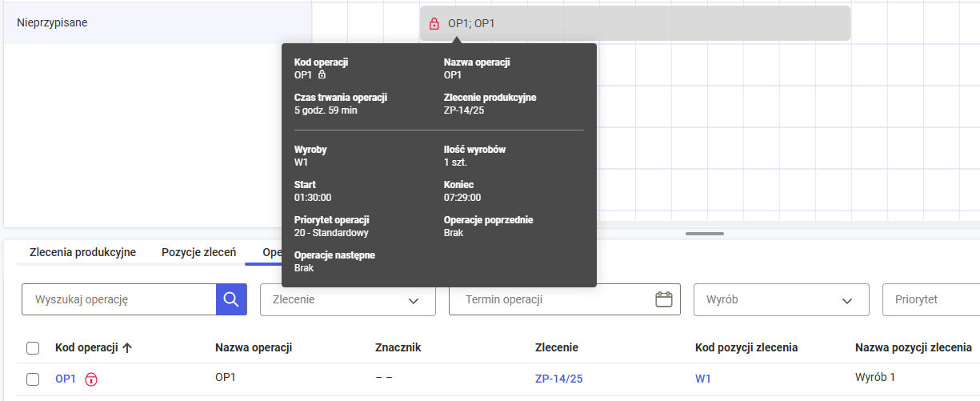This screenshot has width=980, height=401.
Task: Click the sort arrow beside Kod operacji
Action: coord(127,347)
